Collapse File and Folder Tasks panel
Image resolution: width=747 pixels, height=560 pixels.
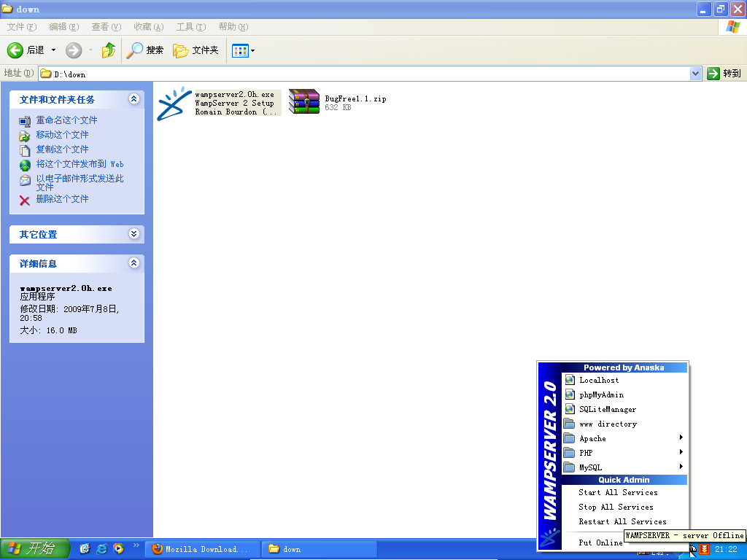[x=134, y=98]
